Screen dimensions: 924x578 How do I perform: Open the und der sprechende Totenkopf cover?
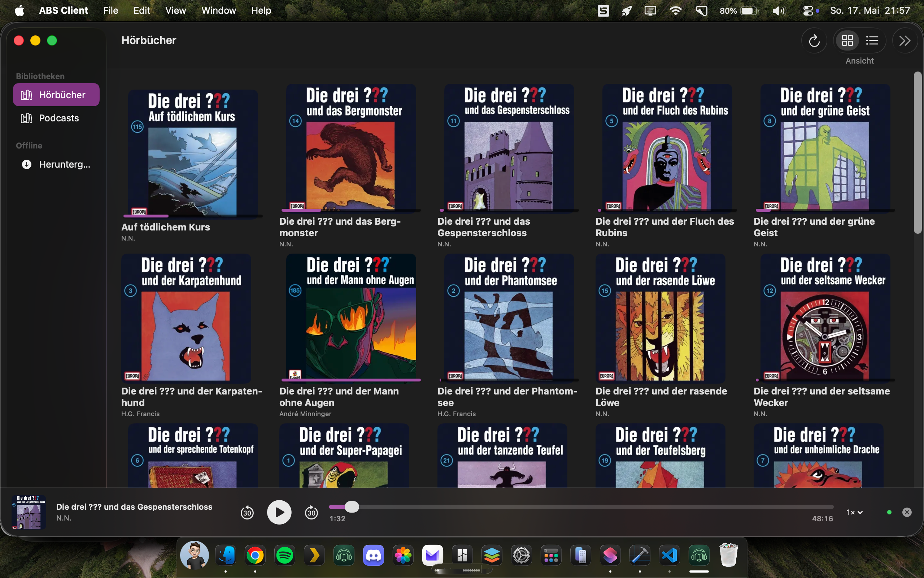pyautogui.click(x=193, y=455)
